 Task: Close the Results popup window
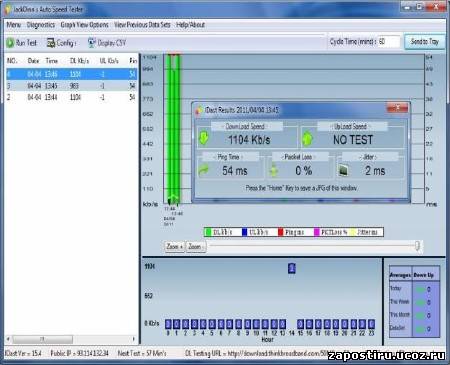[x=397, y=108]
